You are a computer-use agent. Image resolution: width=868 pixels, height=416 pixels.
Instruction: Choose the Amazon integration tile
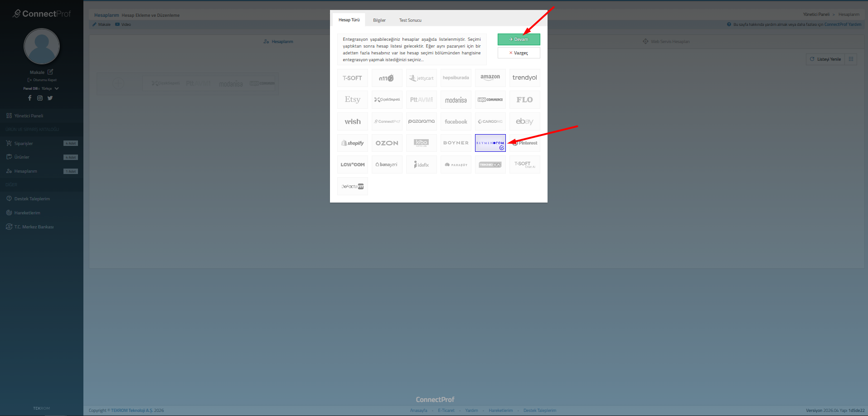tap(490, 78)
